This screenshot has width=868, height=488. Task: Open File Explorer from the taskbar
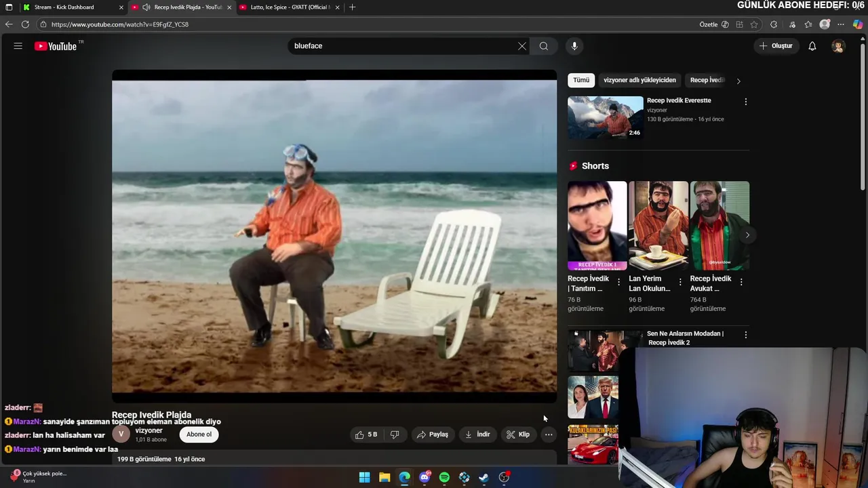pyautogui.click(x=384, y=477)
